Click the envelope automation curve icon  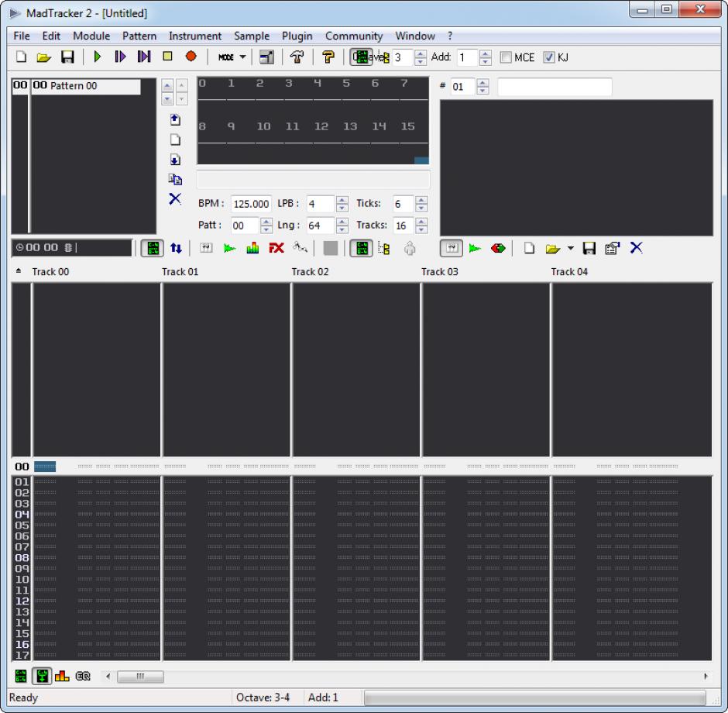click(x=300, y=248)
